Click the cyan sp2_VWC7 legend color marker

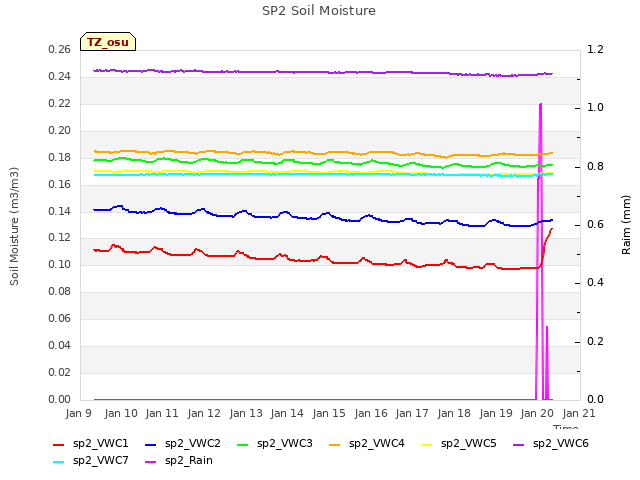pyautogui.click(x=59, y=462)
